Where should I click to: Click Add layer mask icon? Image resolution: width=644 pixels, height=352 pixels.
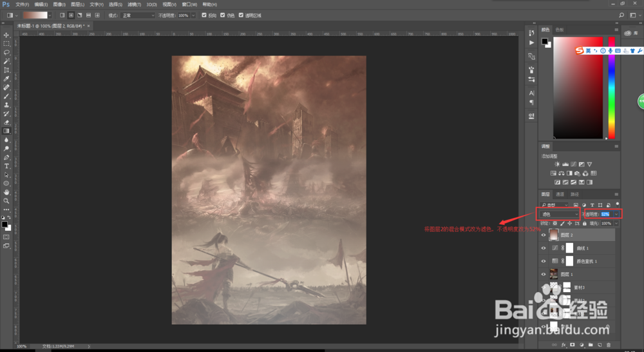point(572,345)
